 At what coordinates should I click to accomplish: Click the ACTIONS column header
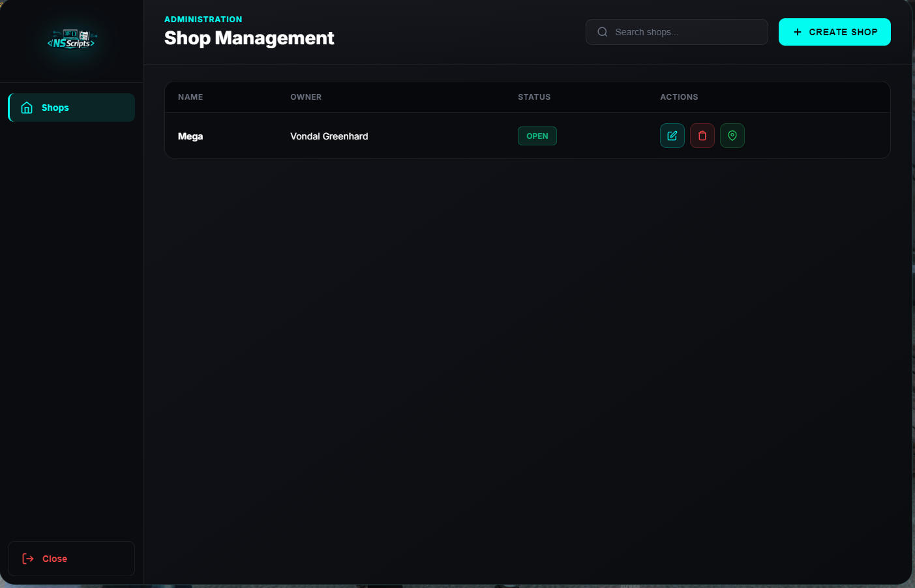click(x=679, y=97)
